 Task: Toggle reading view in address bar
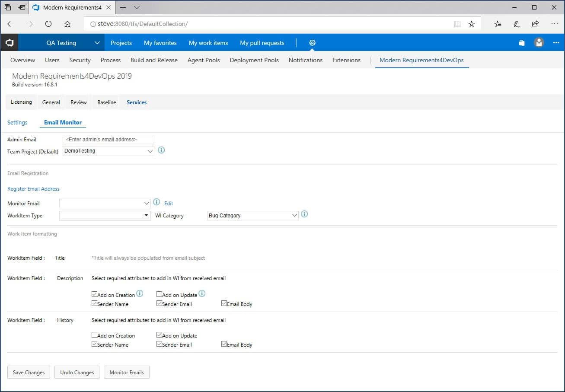(x=458, y=24)
